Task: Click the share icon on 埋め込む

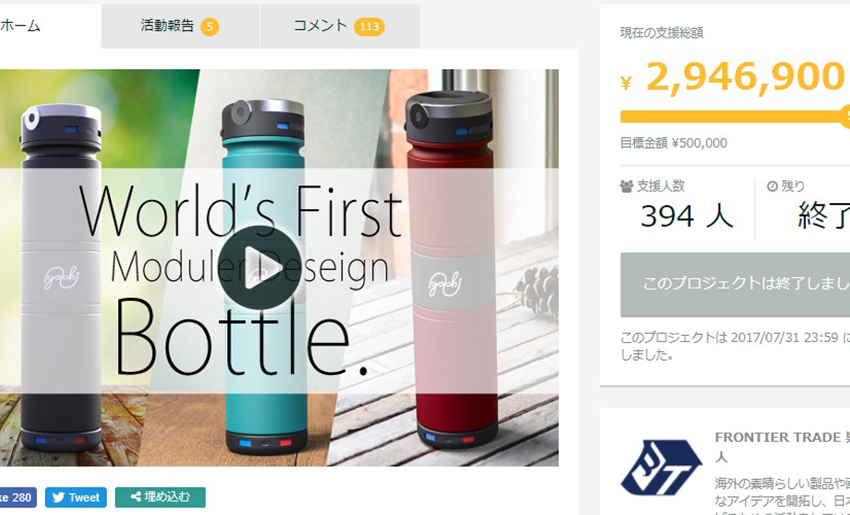Action: [x=136, y=497]
